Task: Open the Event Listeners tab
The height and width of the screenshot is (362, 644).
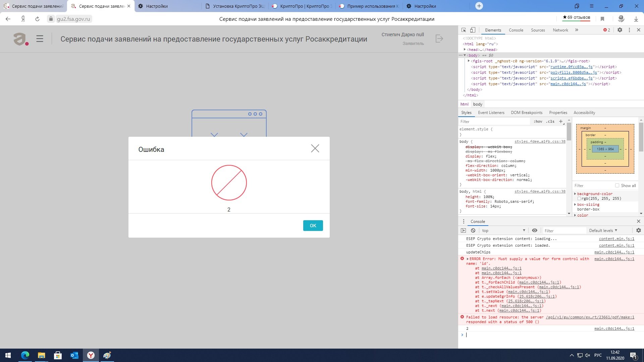Action: (491, 113)
